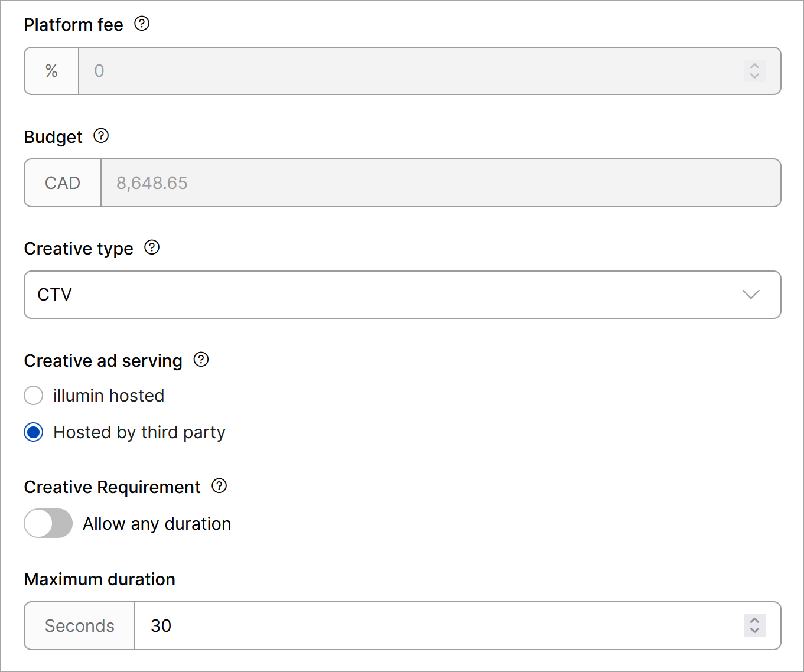
Task: Click the Seconds unit label box
Action: pos(80,626)
